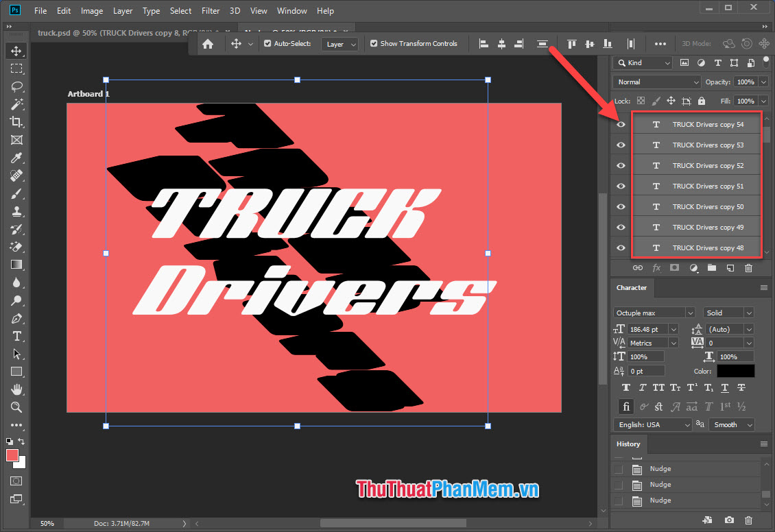Disable Show Transform Controls

pos(374,43)
